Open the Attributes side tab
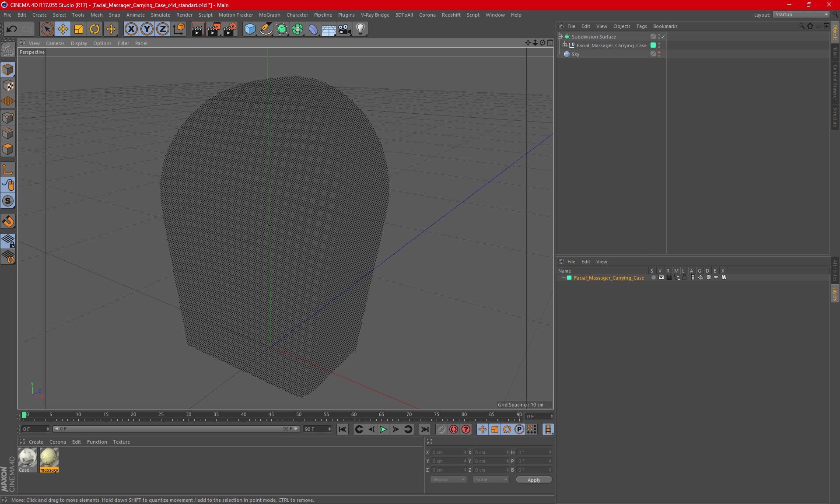The image size is (840, 504). click(835, 270)
